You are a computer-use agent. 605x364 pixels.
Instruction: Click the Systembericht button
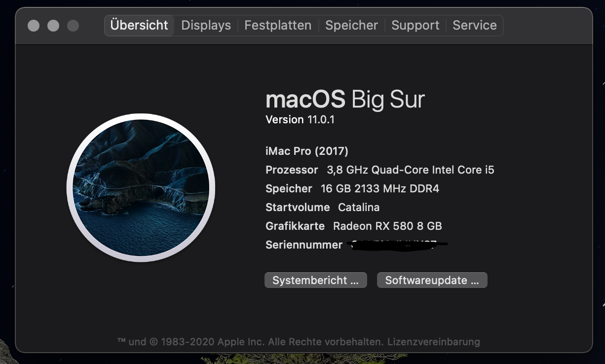(x=315, y=280)
